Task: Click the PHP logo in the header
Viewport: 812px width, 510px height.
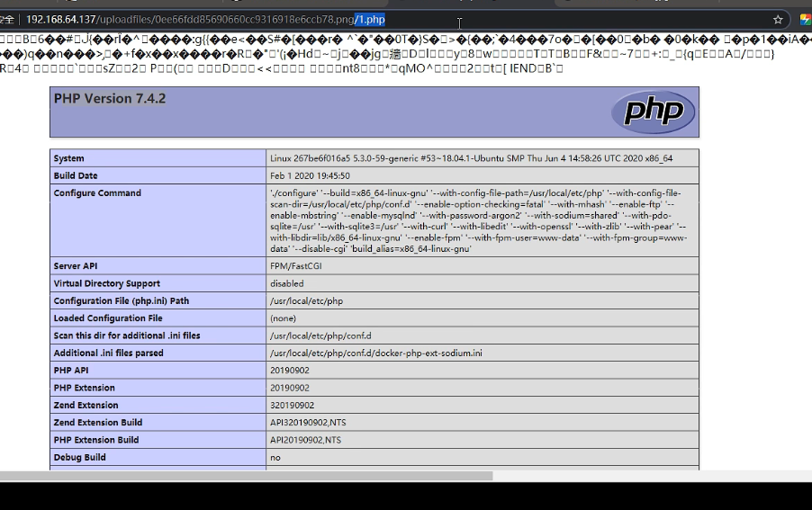Action: coord(654,112)
